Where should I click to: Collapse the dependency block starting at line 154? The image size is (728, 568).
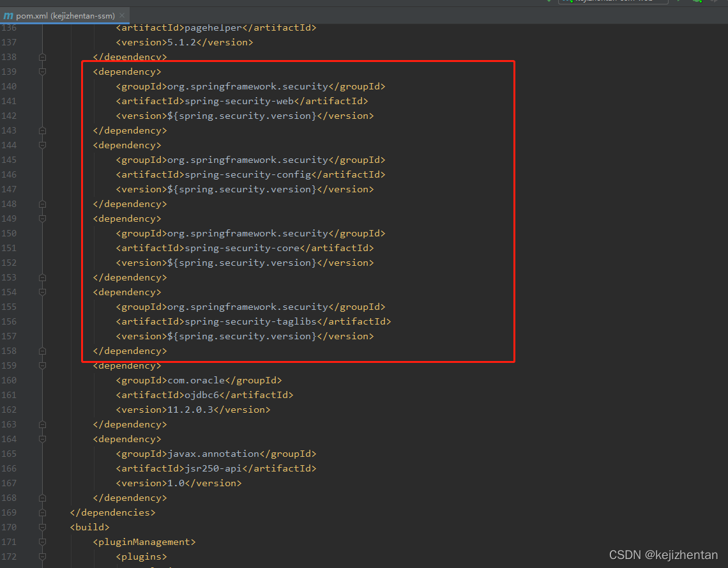point(42,292)
